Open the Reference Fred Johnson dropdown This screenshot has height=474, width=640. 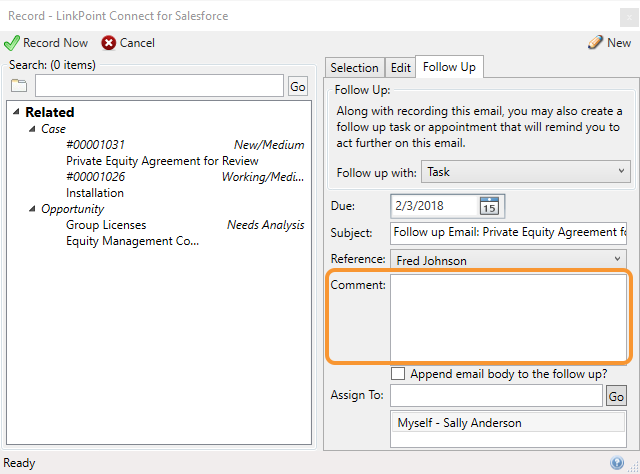(509, 260)
